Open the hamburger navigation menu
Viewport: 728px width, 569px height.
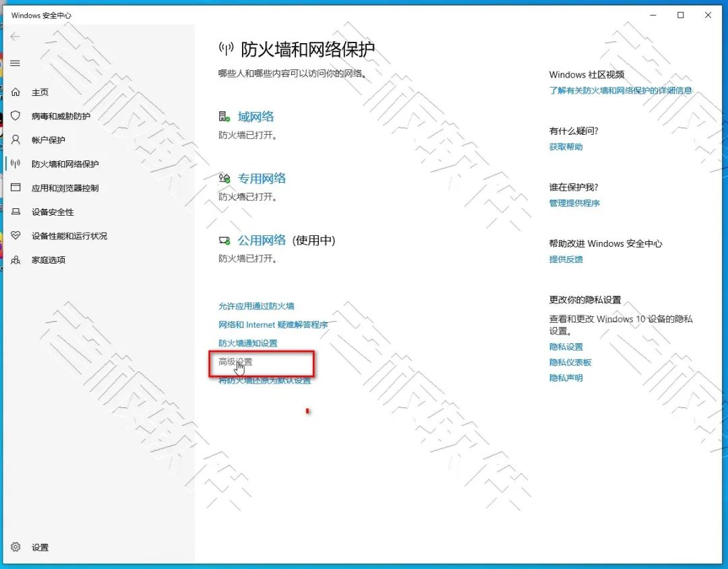pos(16,63)
